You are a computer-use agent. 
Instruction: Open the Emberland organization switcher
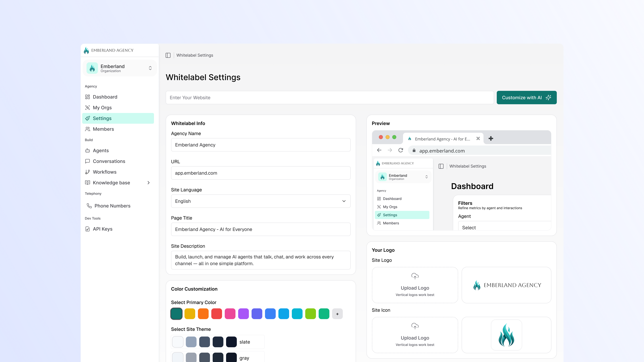coord(120,68)
